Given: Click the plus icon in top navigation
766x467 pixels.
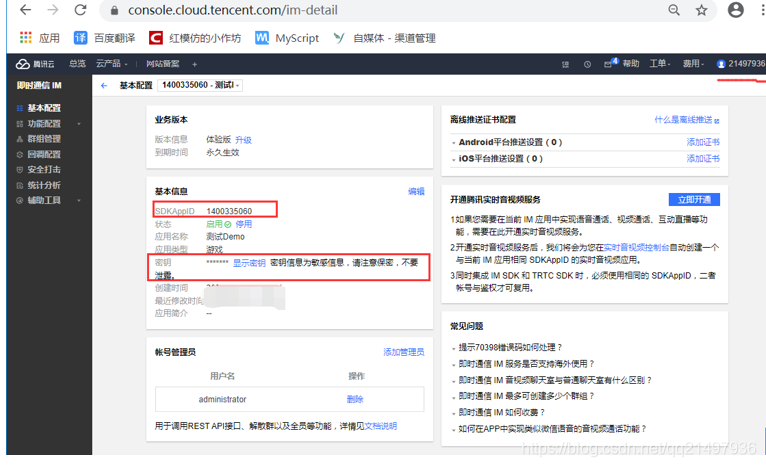Looking at the screenshot, I should [x=194, y=64].
